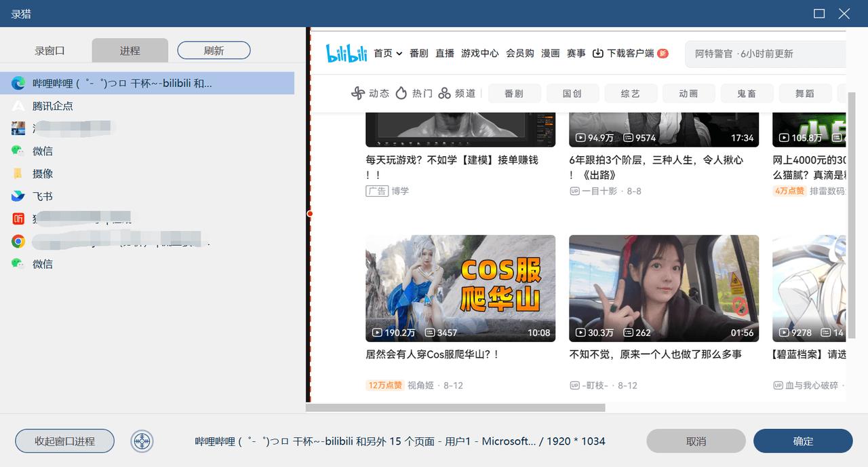Click the red 听 app icon
This screenshot has height=467, width=868.
coord(18,219)
